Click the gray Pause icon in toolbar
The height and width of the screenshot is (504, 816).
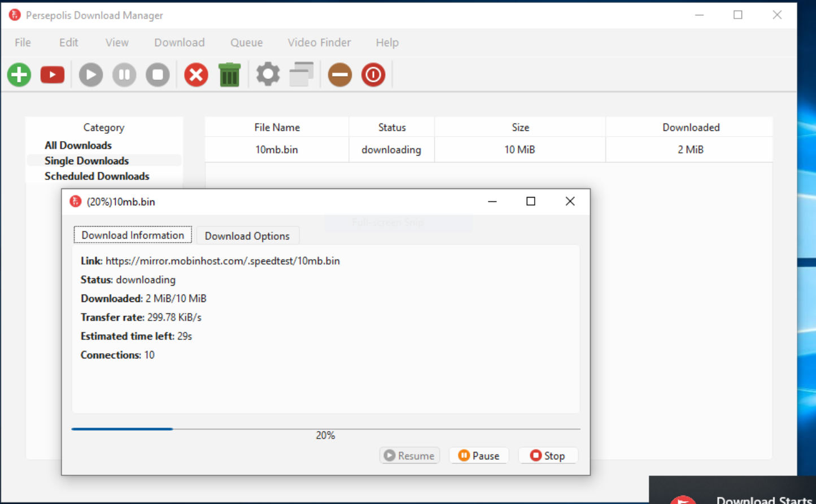(124, 74)
